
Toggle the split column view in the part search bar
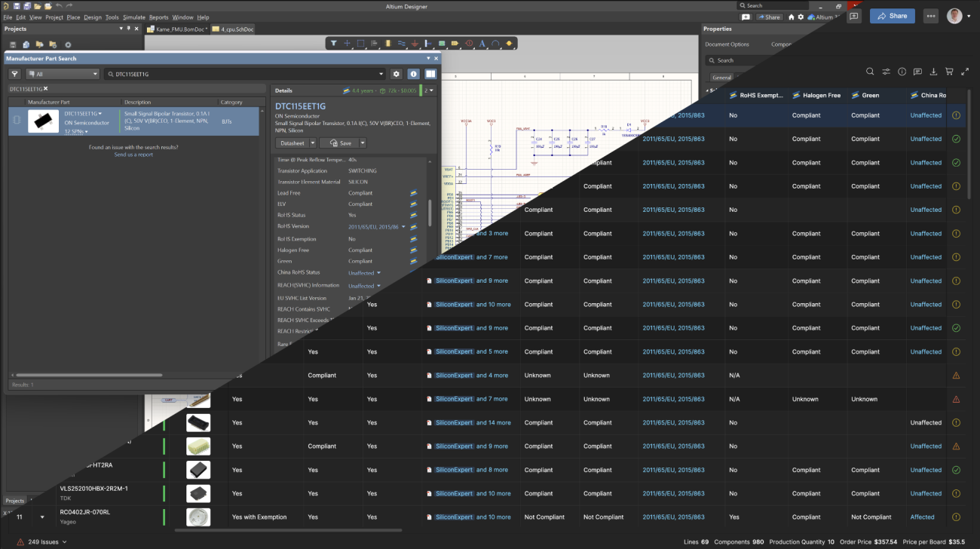[x=430, y=74]
